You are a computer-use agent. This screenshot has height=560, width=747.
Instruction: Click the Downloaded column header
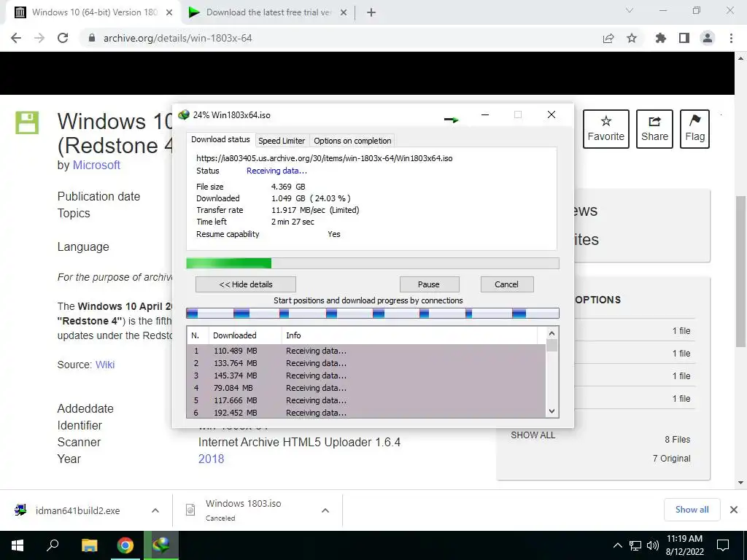tap(245, 335)
